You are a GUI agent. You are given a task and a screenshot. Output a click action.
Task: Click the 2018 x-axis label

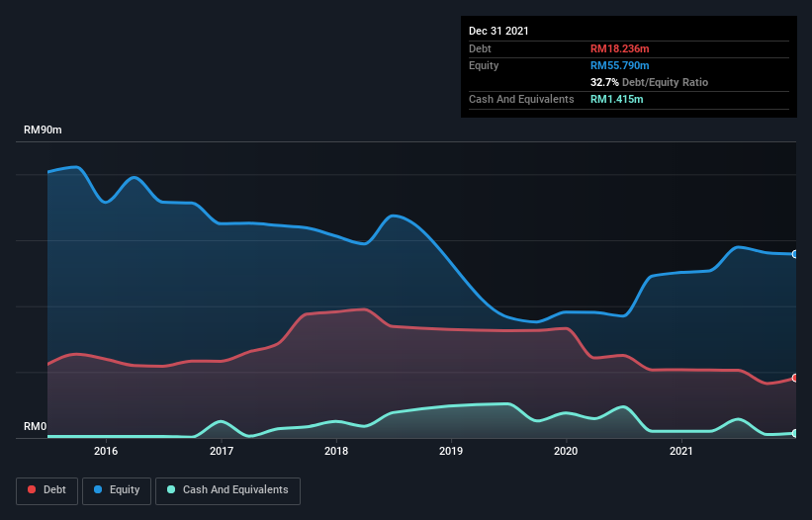tap(336, 451)
